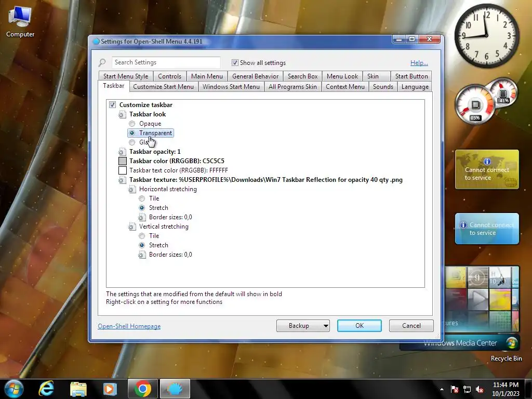The width and height of the screenshot is (532, 399).
Task: Open the Menu Look tab
Action: click(342, 76)
